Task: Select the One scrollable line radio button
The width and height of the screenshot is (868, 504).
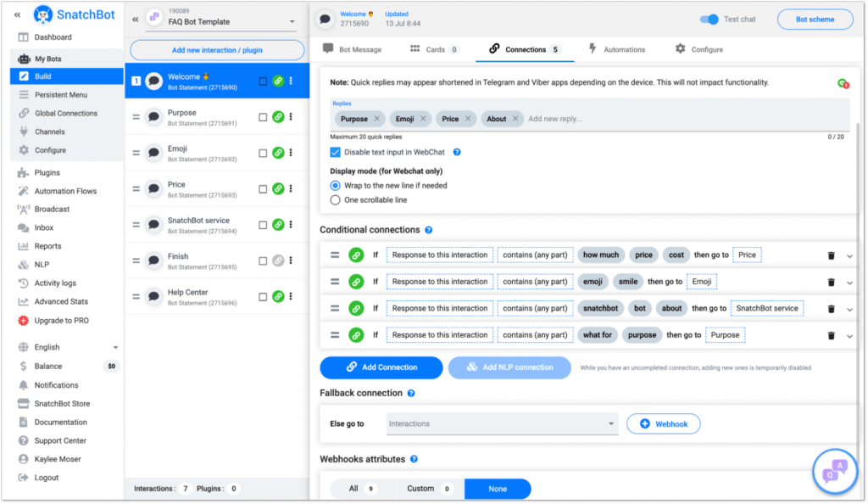Action: [333, 199]
